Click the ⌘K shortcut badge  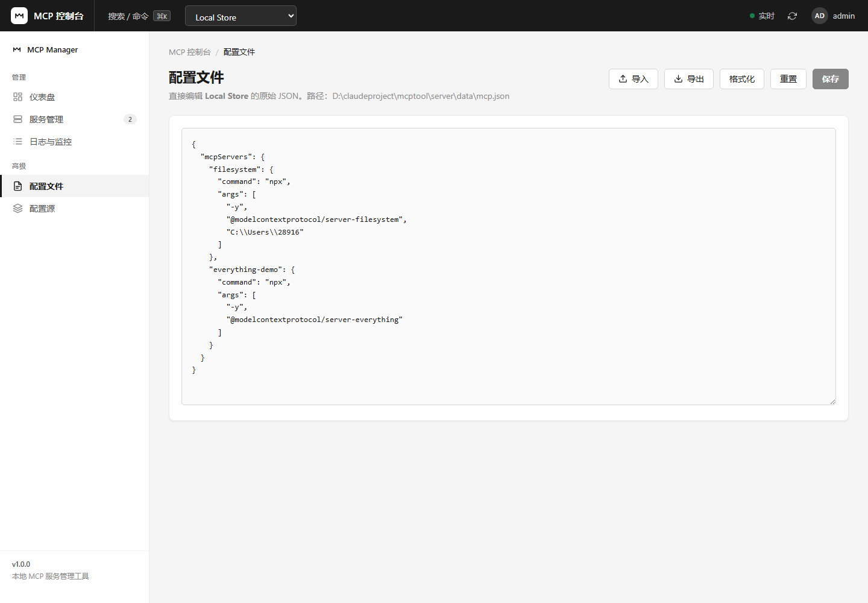click(162, 16)
